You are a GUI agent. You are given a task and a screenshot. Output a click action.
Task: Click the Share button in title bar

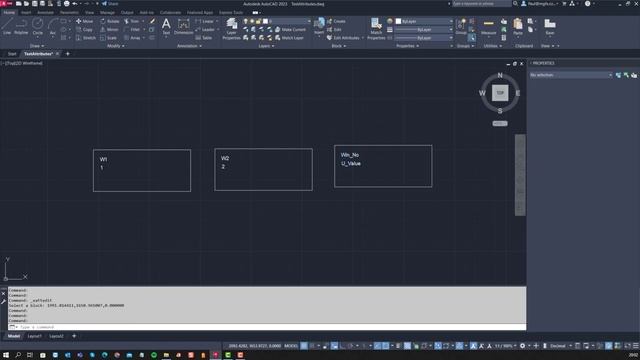tap(109, 4)
